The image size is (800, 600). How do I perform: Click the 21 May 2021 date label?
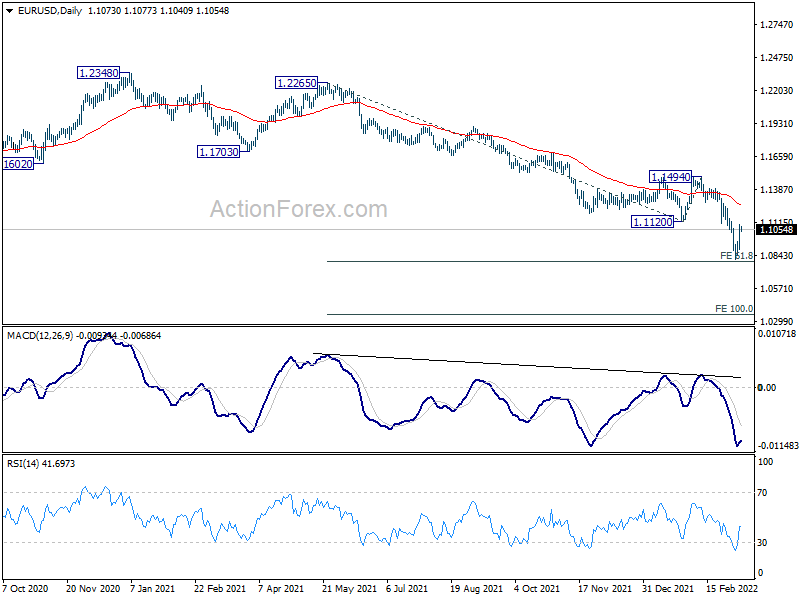[349, 588]
